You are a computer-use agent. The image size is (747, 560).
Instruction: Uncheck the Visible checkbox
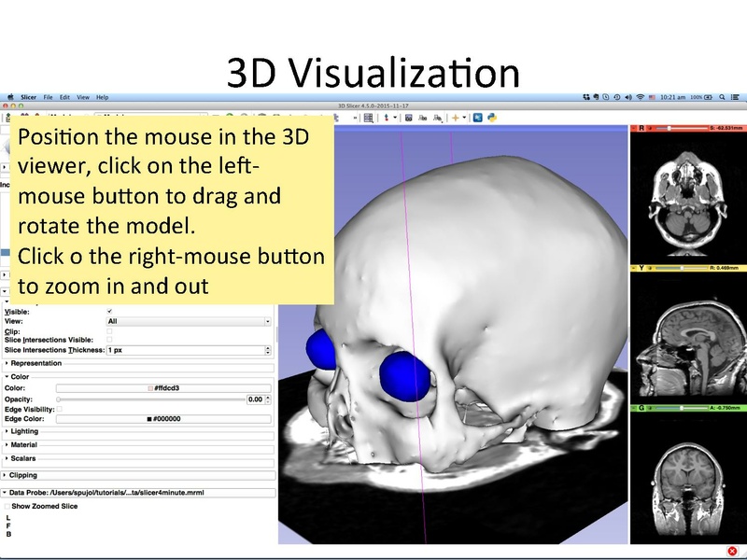(x=109, y=310)
